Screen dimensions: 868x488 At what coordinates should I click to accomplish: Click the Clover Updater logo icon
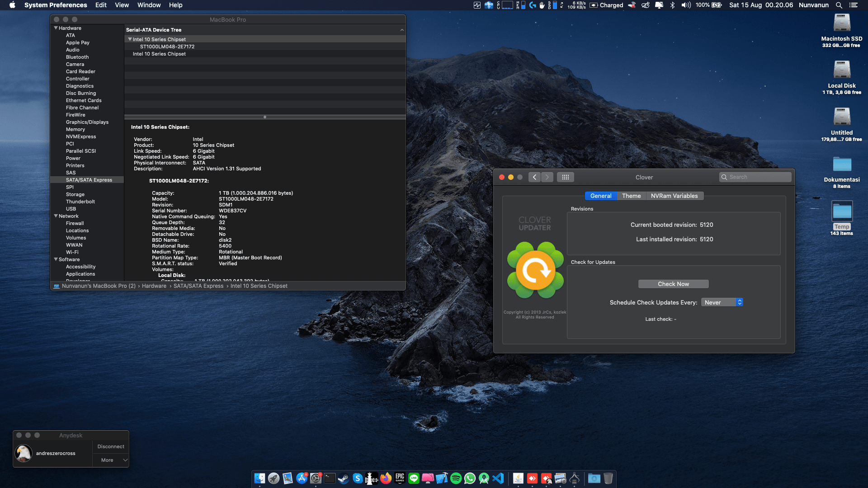coord(535,270)
